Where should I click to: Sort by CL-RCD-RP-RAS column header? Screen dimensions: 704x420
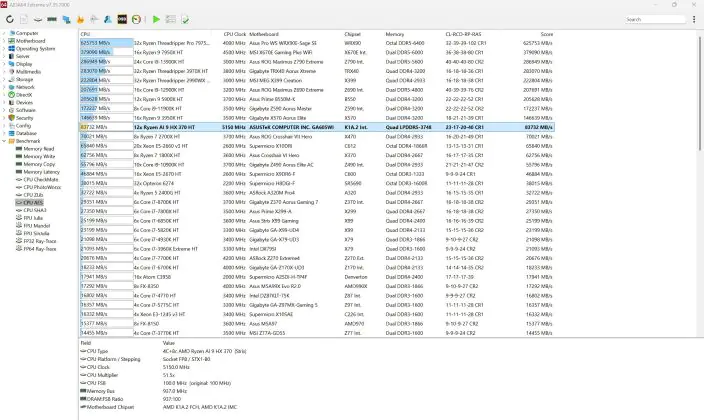coord(463,34)
